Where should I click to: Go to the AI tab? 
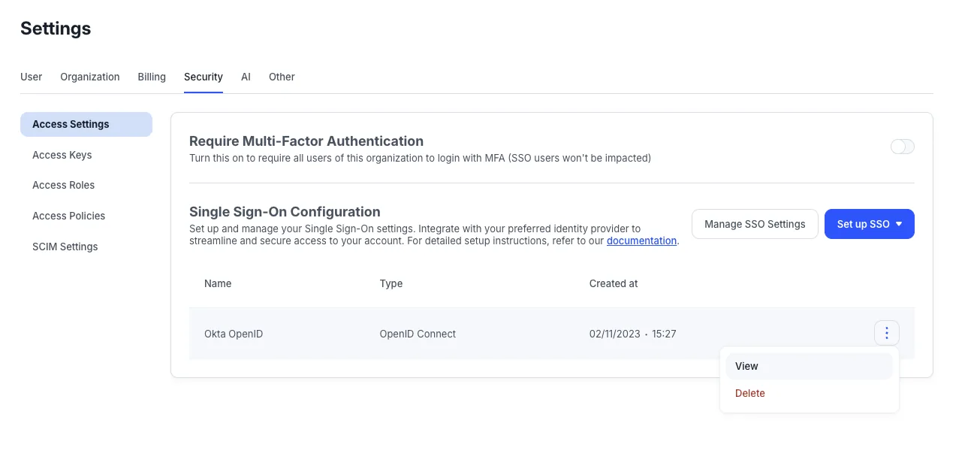pos(246,77)
